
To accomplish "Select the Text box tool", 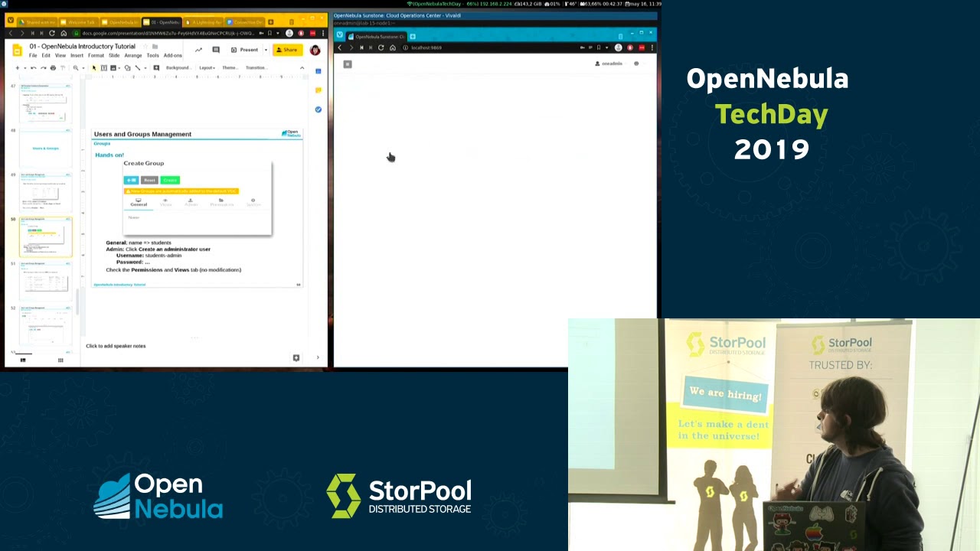I will [x=103, y=68].
